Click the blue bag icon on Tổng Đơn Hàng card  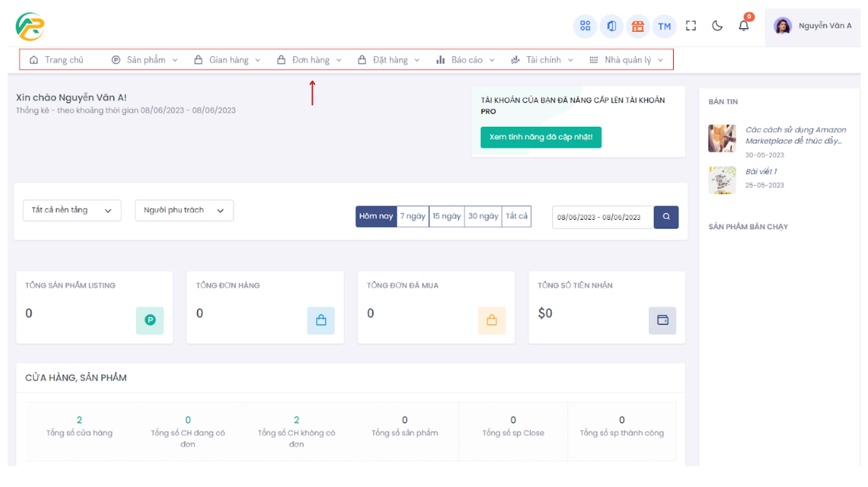[321, 320]
